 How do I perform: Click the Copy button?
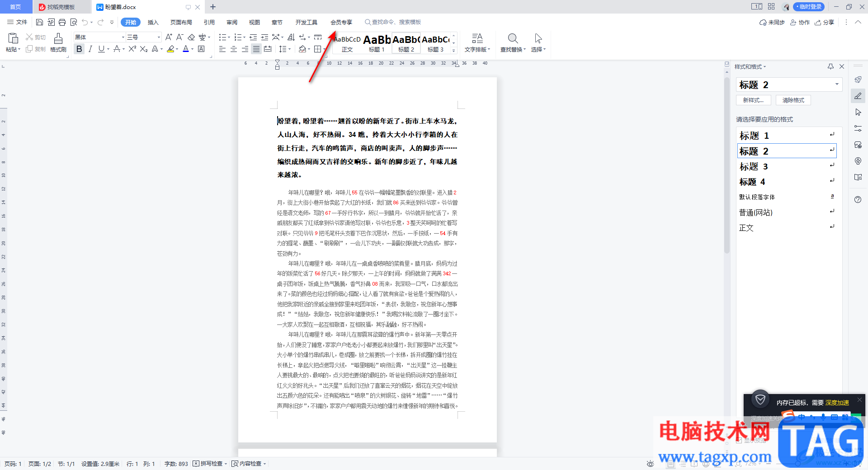click(x=35, y=49)
